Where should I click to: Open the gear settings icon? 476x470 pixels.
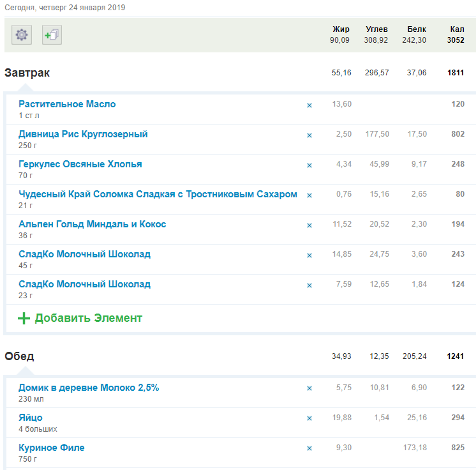click(x=22, y=34)
